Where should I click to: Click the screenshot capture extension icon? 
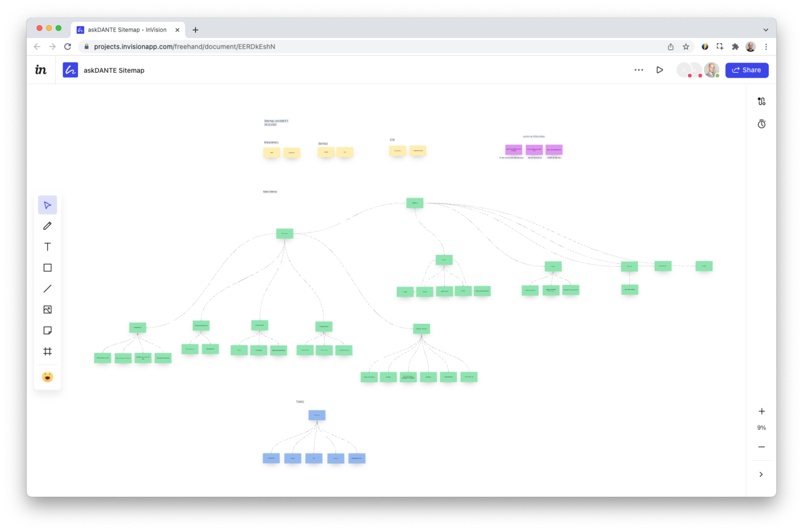[720, 47]
